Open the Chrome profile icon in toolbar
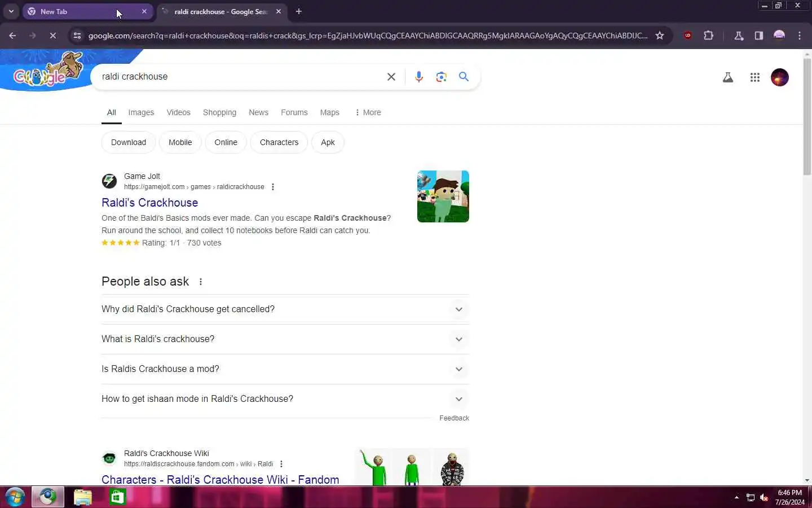 [779, 36]
